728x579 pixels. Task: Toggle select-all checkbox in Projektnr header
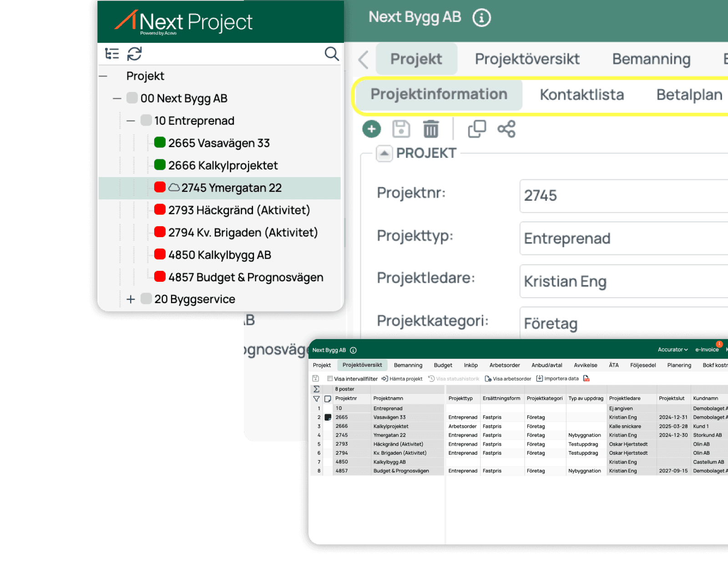click(328, 399)
